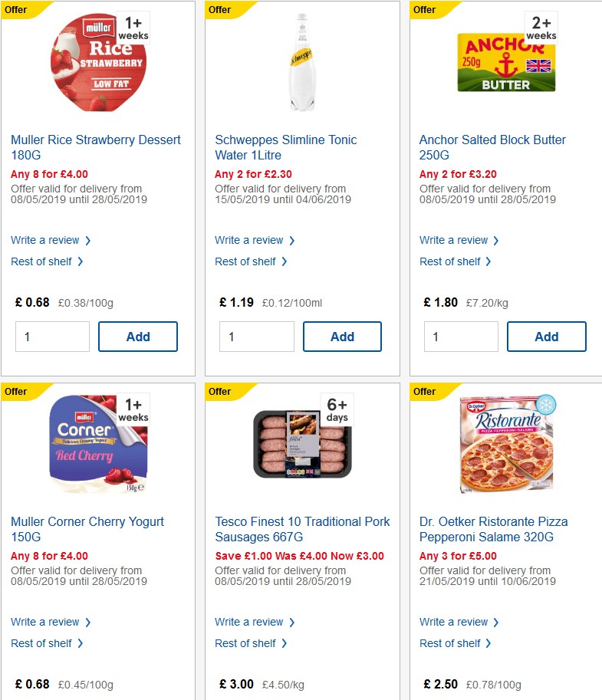Add Anchor Salted Block Butter to basket

point(547,336)
